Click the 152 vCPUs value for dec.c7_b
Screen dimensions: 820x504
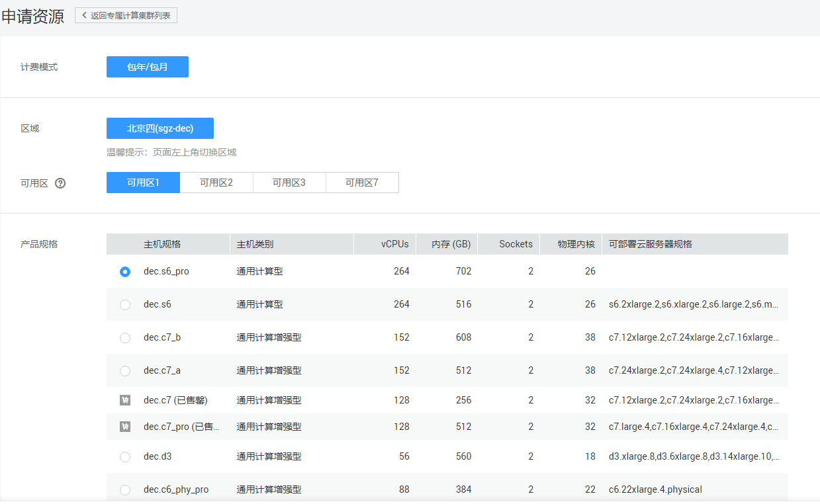pos(402,337)
